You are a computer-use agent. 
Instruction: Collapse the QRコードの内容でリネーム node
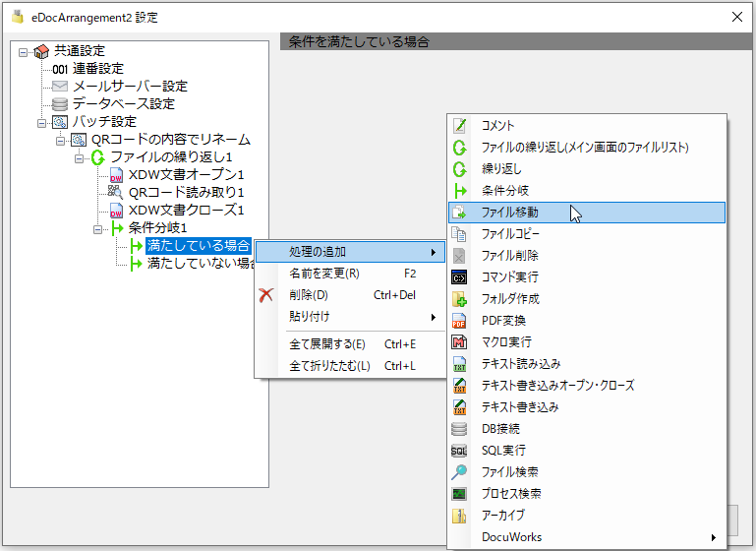click(x=60, y=141)
